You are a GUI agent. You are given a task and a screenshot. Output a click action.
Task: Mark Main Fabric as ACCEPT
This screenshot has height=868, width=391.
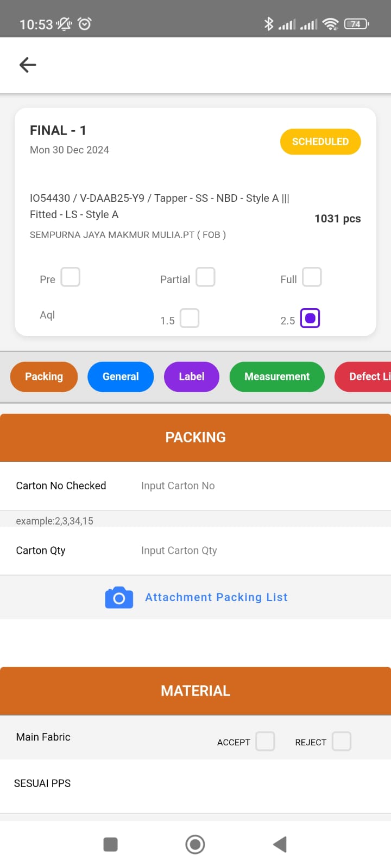point(265,741)
